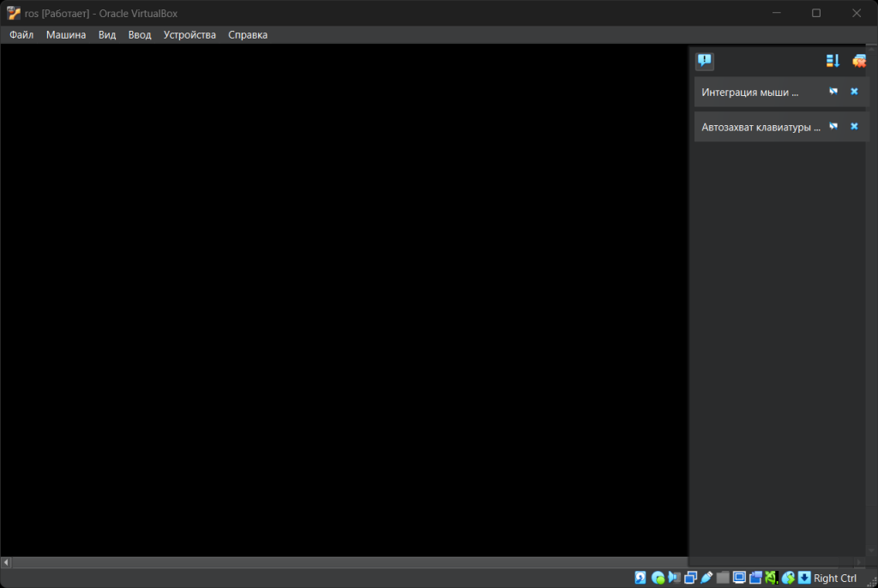The width and height of the screenshot is (878, 588).
Task: Open the Справка menu
Action: pyautogui.click(x=248, y=35)
